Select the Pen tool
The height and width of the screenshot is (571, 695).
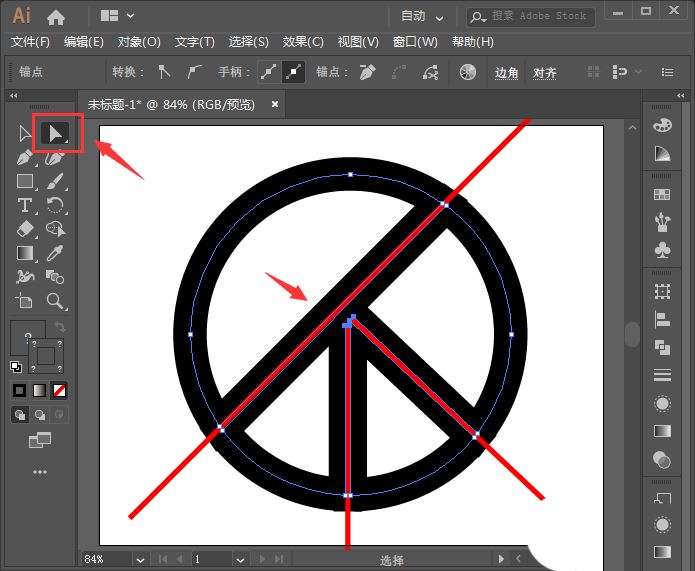coord(26,158)
